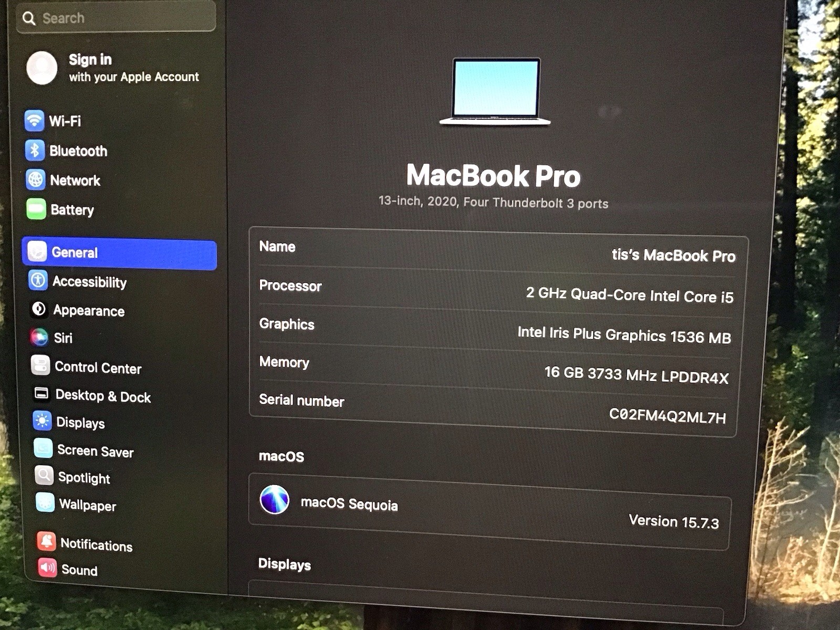The height and width of the screenshot is (630, 840).
Task: Open the Siri icon
Action: point(39,337)
